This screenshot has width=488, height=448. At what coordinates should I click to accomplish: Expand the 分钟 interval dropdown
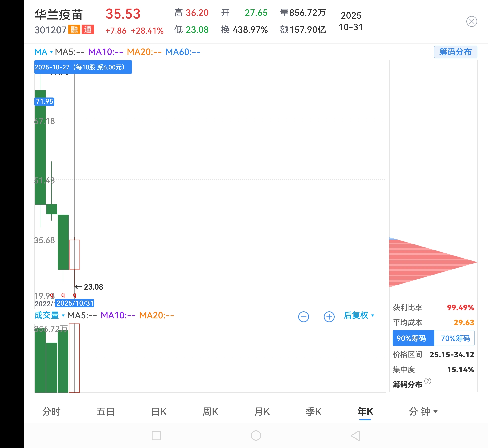423,411
